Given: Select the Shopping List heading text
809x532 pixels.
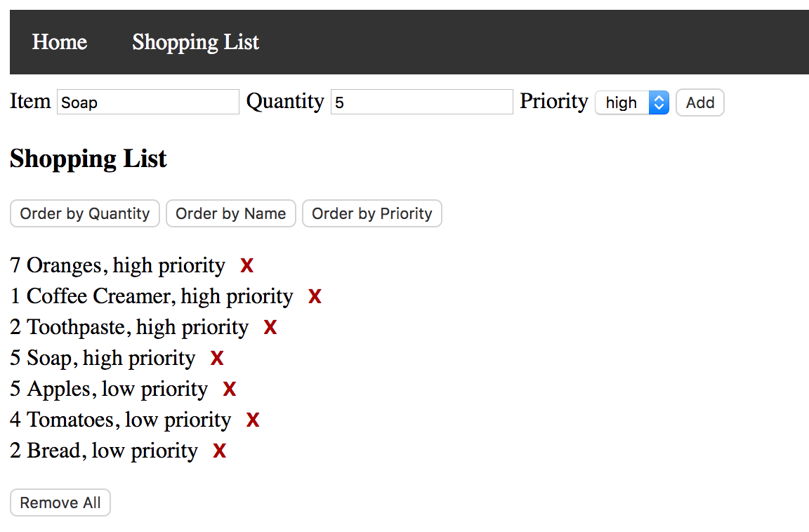Looking at the screenshot, I should point(88,159).
